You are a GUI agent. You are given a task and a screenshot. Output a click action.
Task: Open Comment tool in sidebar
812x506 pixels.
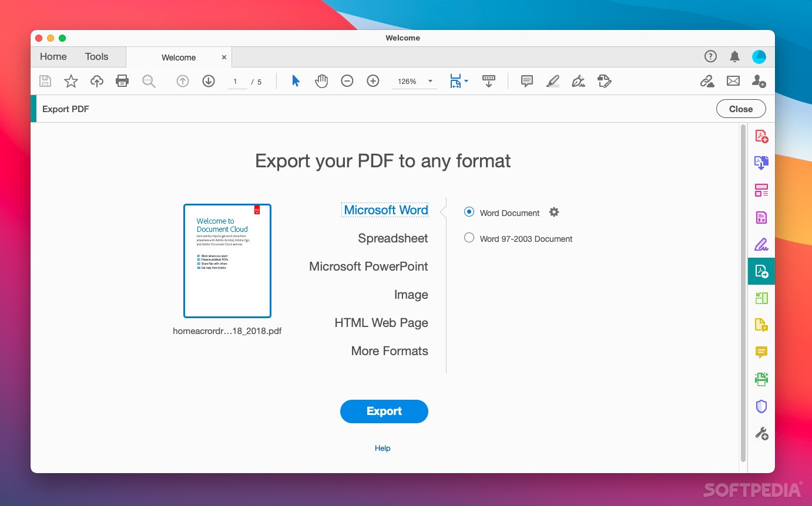click(761, 352)
